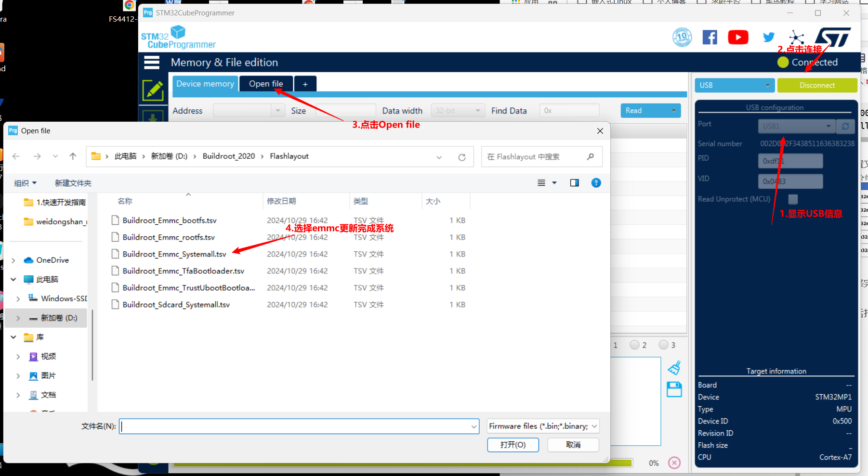The height and width of the screenshot is (476, 868).
Task: Open ST Twitter icon
Action: (769, 37)
